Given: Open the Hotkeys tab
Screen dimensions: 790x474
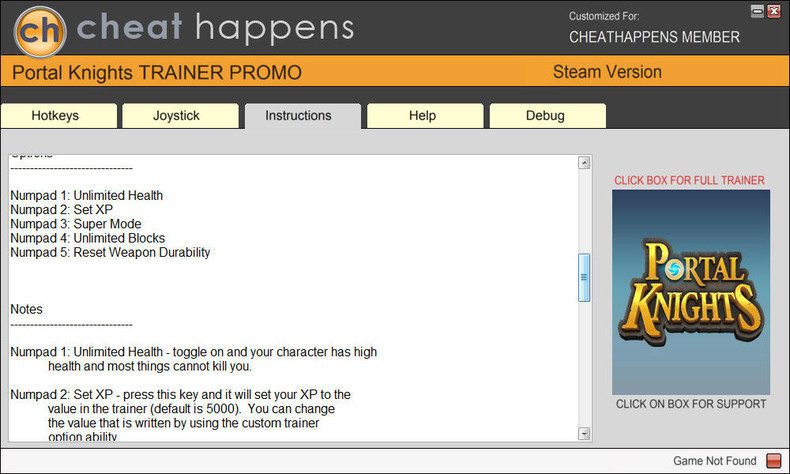Looking at the screenshot, I should pyautogui.click(x=58, y=116).
